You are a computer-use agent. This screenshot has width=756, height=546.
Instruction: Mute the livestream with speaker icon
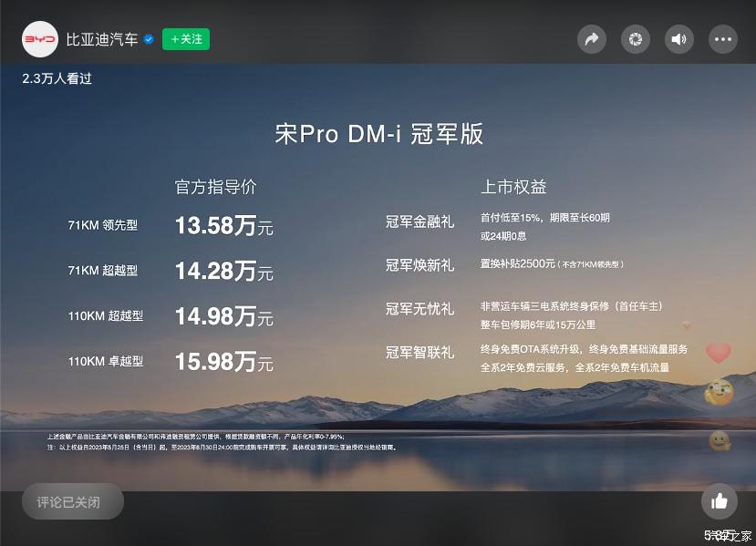point(678,39)
